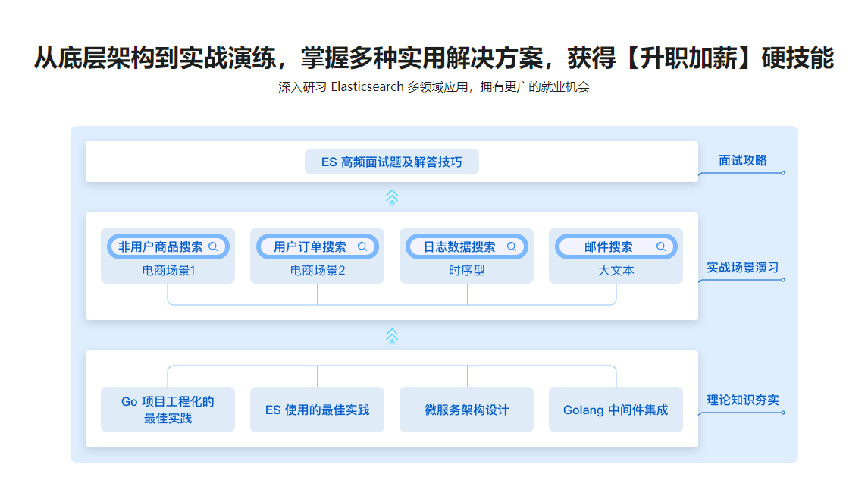Click the 电商场景1 caption
Viewport: 868px width, 496px height.
coord(168,270)
